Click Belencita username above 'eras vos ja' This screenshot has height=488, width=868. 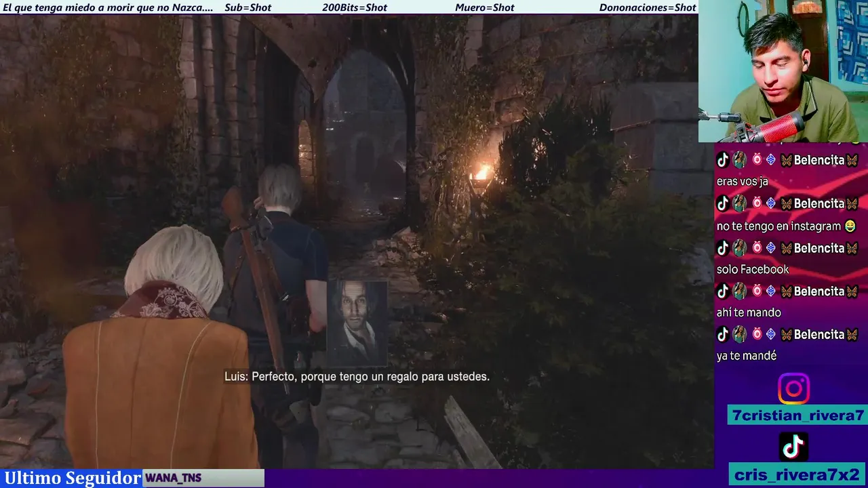coord(819,160)
